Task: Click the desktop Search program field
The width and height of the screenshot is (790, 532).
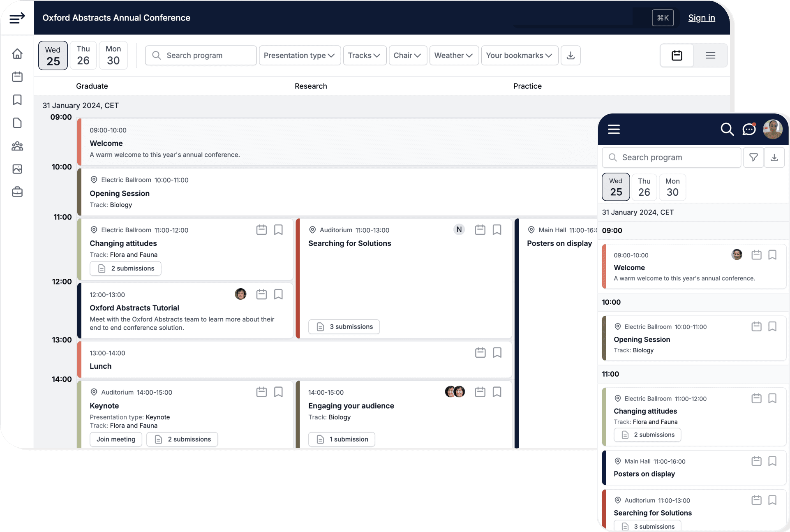Action: [201, 56]
